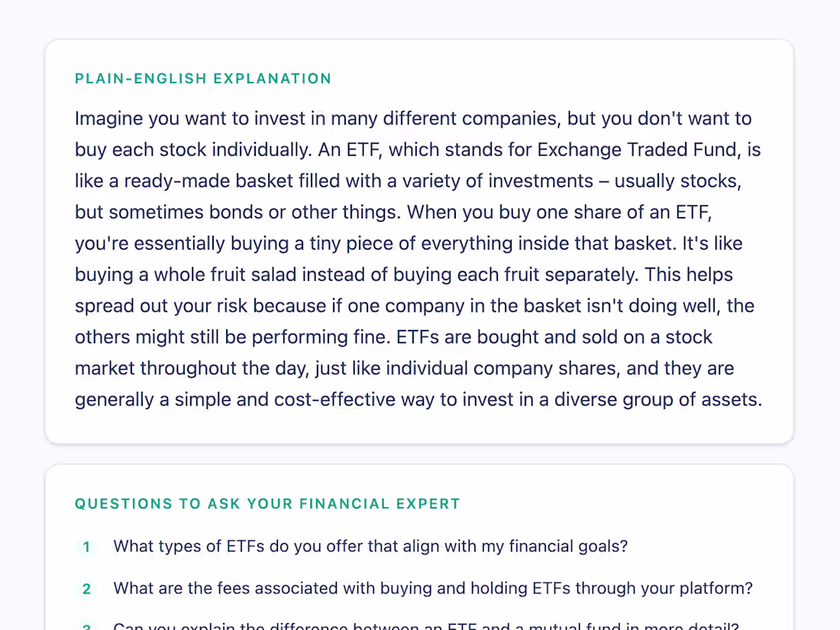Click the phrase "bonds or other things"

[x=304, y=212]
